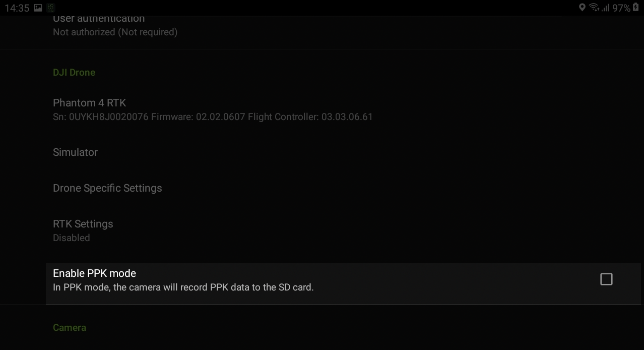644x350 pixels.
Task: Tap the 14:35 clock in status bar
Action: [x=17, y=8]
